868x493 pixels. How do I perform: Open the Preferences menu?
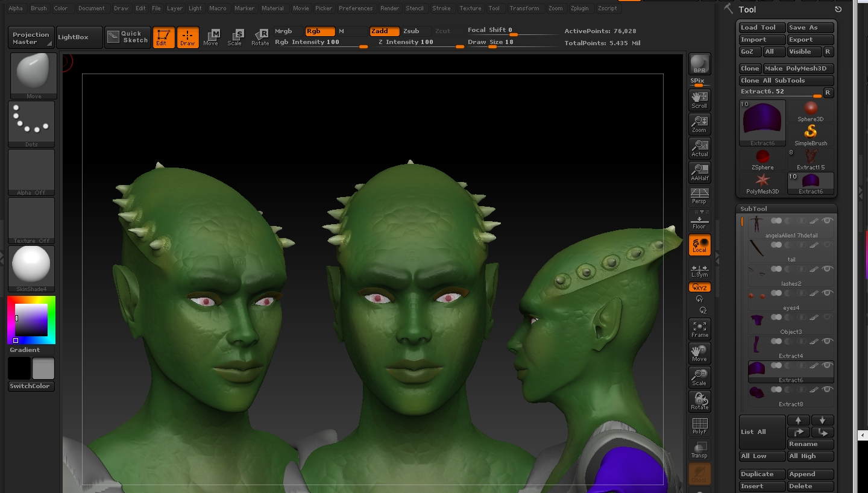click(356, 8)
